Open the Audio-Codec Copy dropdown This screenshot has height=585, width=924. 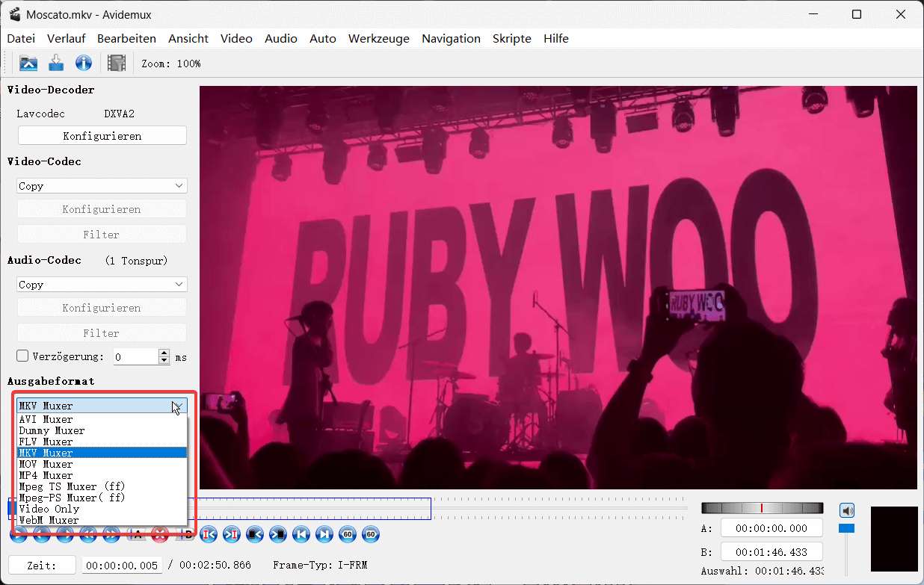click(x=102, y=284)
